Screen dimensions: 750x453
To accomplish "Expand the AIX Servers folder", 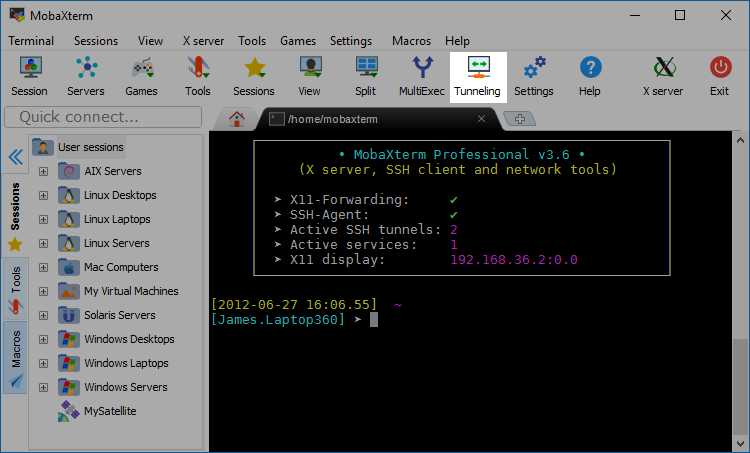I will coord(43,171).
